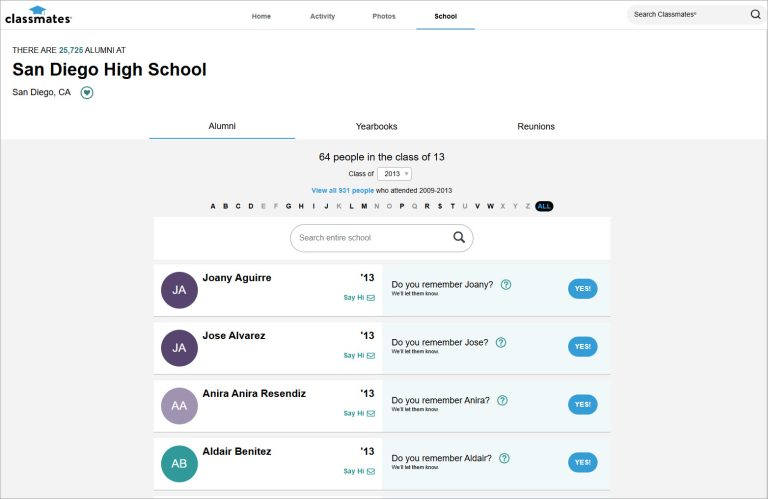The width and height of the screenshot is (768, 499).
Task: Filter alumni by letter M
Action: (x=364, y=207)
